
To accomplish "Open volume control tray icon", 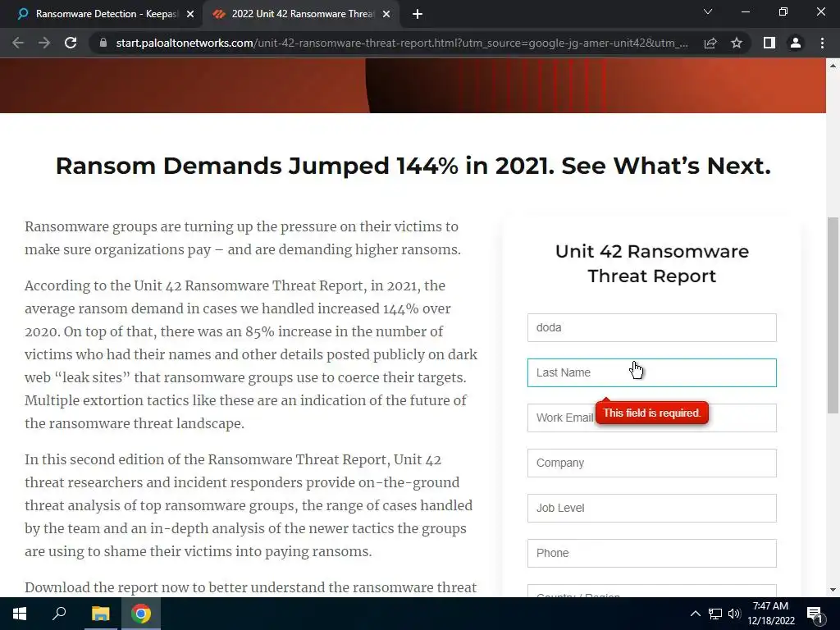I will pyautogui.click(x=734, y=614).
